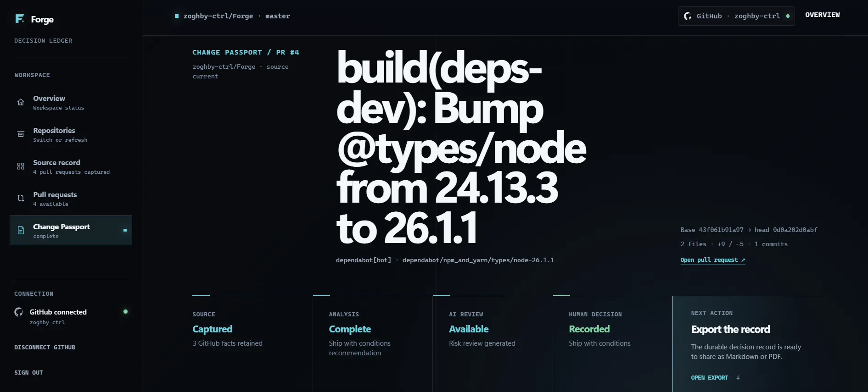Click the Repositories archive icon

click(21, 134)
